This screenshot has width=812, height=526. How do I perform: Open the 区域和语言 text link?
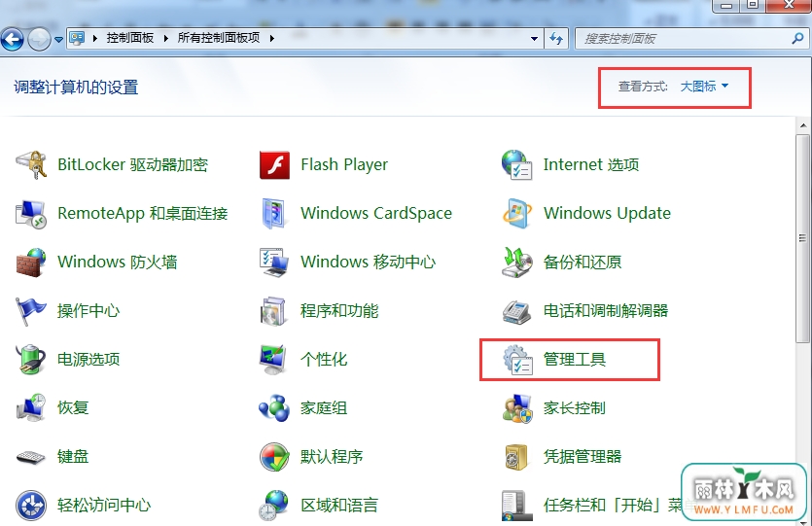tap(339, 506)
